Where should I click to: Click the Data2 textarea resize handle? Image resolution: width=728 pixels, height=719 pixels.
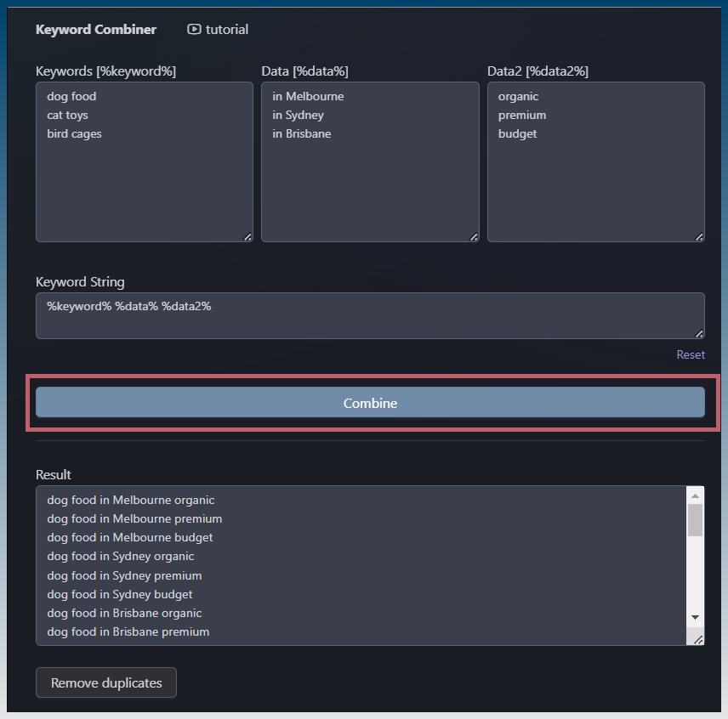pyautogui.click(x=699, y=236)
